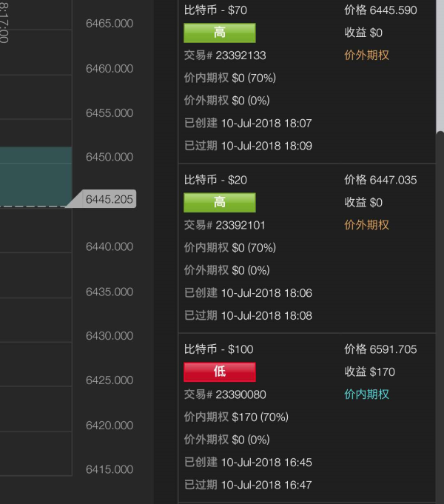Click the green 高 button for trade 23392101

[x=220, y=203]
